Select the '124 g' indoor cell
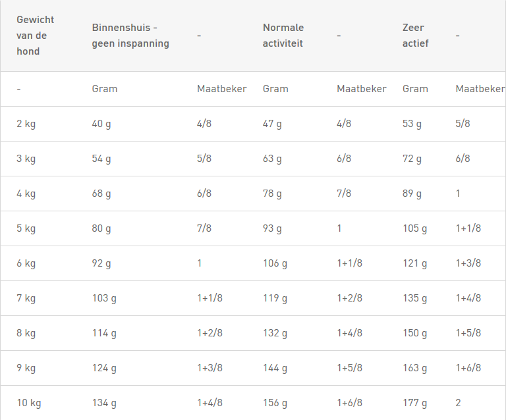This screenshot has width=506, height=420. 104,368
